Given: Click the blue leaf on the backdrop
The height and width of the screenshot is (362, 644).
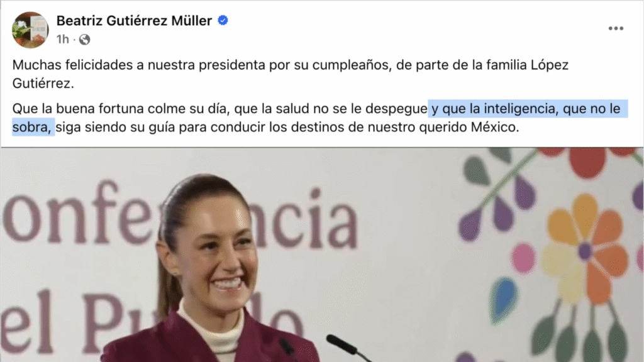Looking at the screenshot, I should 504,298.
